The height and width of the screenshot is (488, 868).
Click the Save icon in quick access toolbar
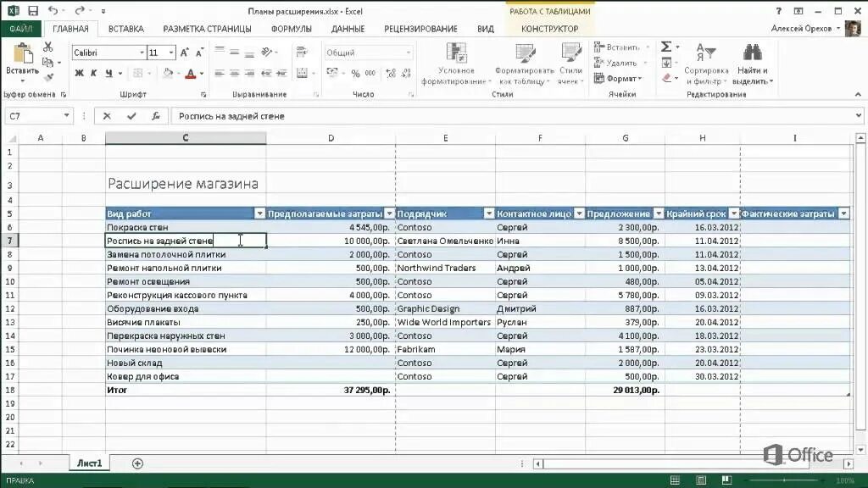33,11
